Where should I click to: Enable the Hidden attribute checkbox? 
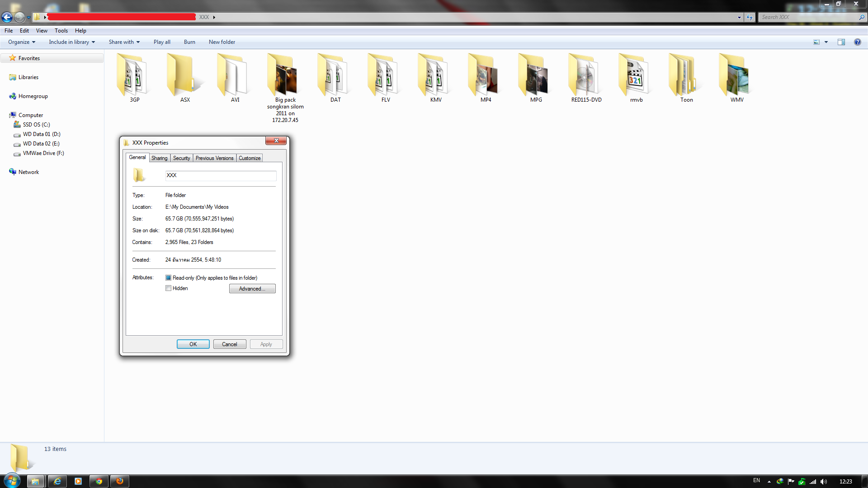click(168, 288)
